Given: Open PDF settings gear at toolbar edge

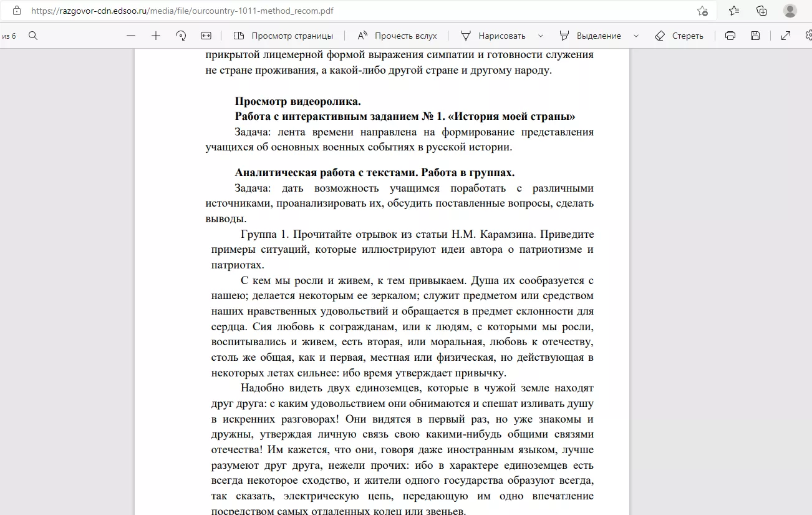Looking at the screenshot, I should click(808, 36).
